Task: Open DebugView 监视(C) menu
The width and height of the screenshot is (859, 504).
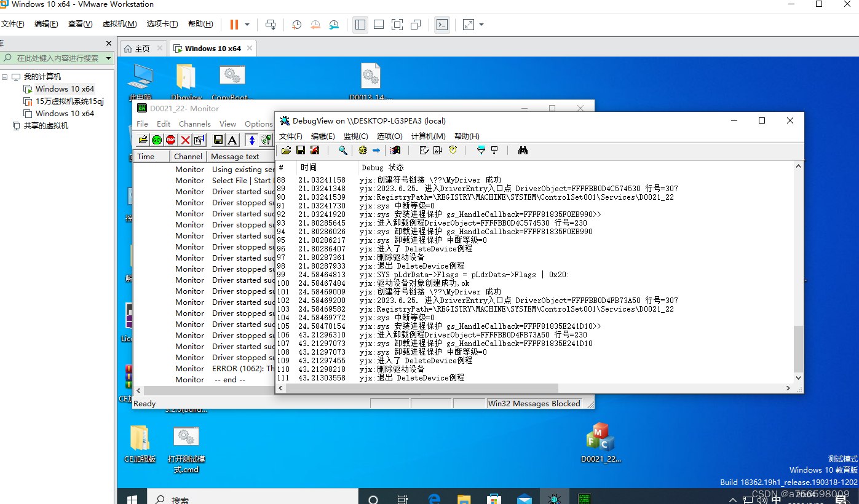Action: (x=355, y=136)
